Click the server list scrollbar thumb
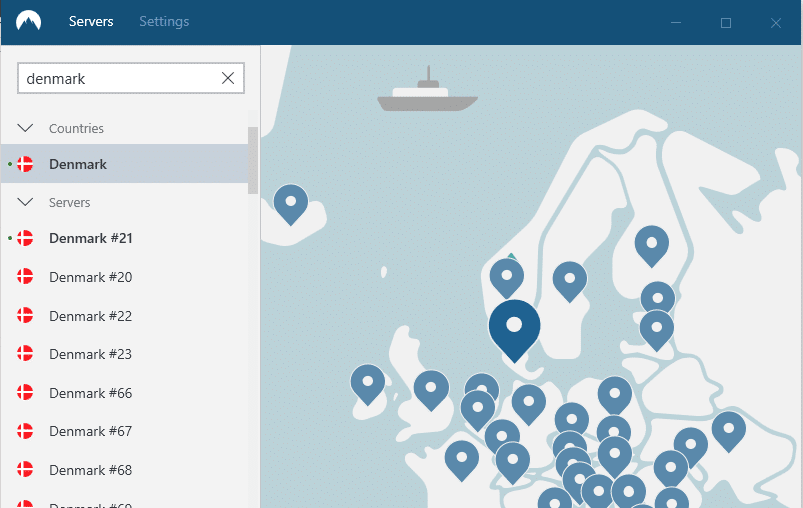The width and height of the screenshot is (803, 508). pyautogui.click(x=253, y=160)
